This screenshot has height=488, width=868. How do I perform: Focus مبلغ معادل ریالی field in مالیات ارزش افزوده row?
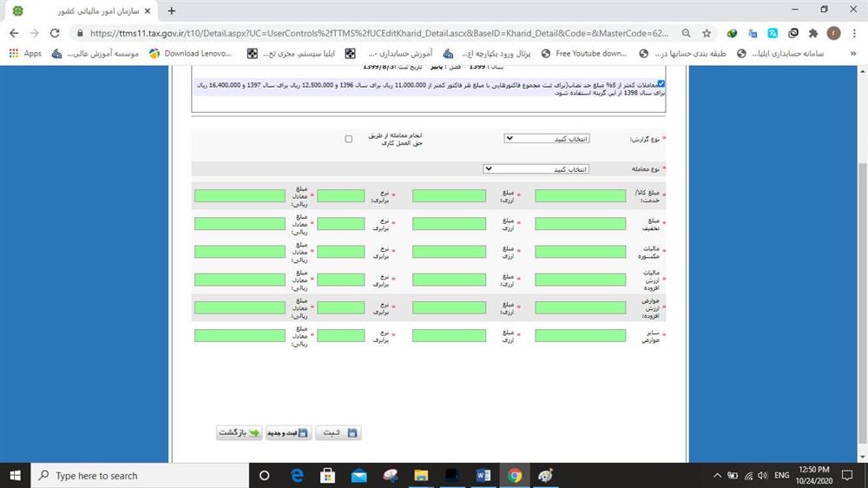[x=240, y=280]
